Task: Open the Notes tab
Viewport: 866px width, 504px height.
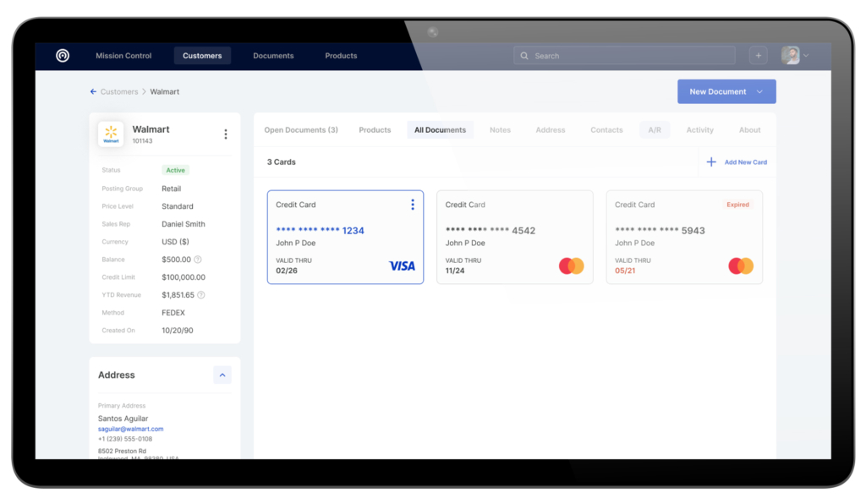Action: click(500, 129)
